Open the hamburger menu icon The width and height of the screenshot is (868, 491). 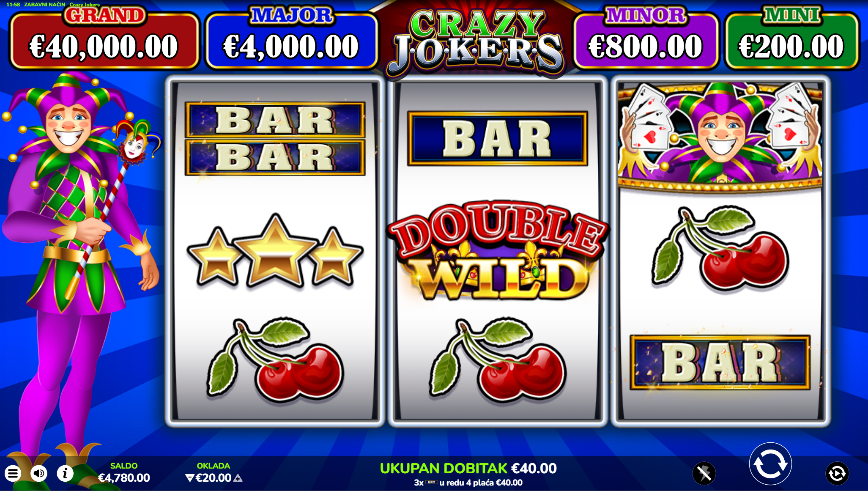pos(13,473)
